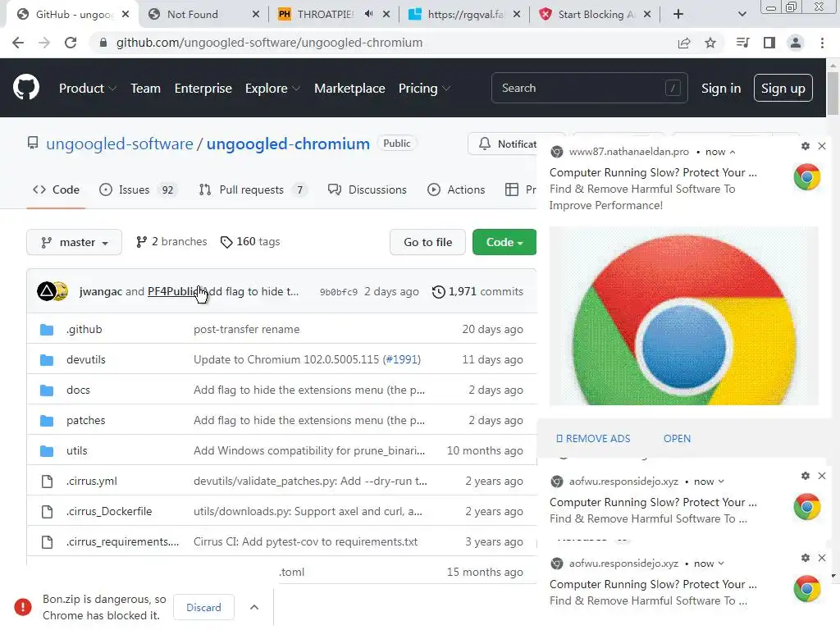The image size is (840, 630).
Task: Discard the blocked Bon.zip download
Action: (203, 608)
